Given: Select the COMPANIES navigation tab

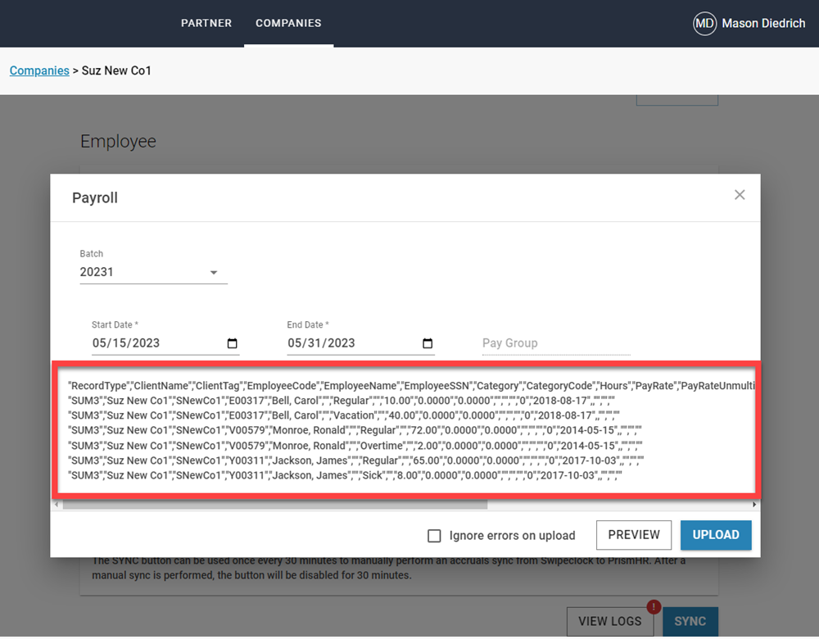Looking at the screenshot, I should tap(288, 23).
